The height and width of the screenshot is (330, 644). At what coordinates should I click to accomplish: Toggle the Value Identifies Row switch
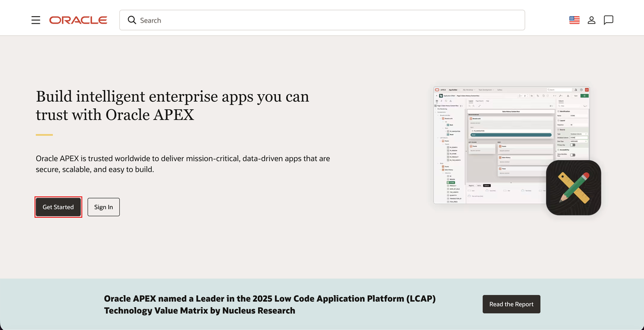pyautogui.click(x=573, y=155)
